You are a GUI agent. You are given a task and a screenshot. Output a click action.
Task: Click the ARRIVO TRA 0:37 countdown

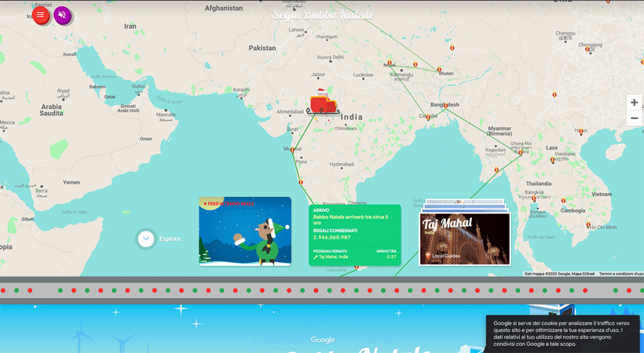coord(387,254)
